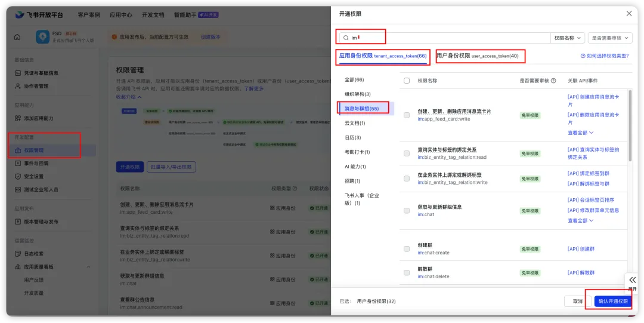Close the 开通权限 dialog with X
The height and width of the screenshot is (323, 644).
pos(629,14)
